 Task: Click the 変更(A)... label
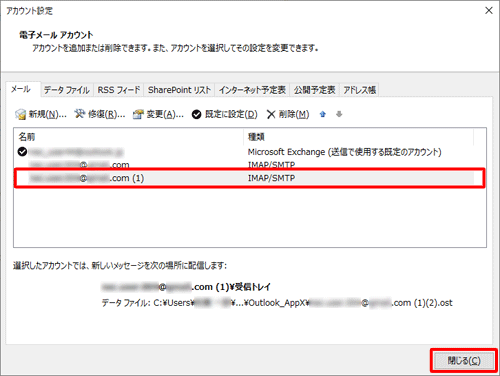click(165, 114)
